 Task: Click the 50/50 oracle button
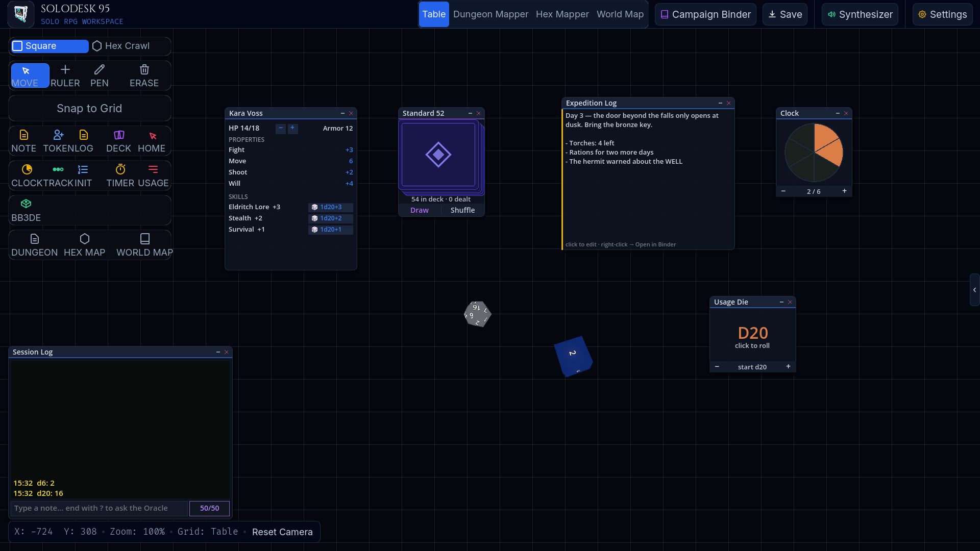[x=209, y=508]
